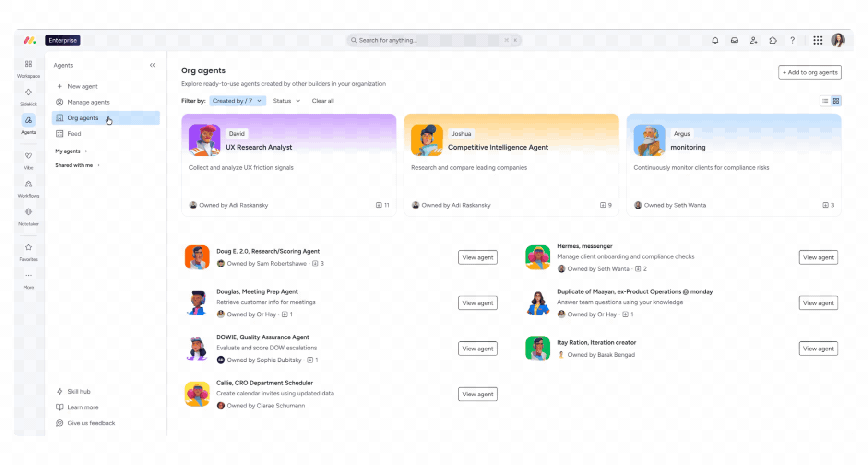Open the Workspace icon in left rail

tap(28, 69)
